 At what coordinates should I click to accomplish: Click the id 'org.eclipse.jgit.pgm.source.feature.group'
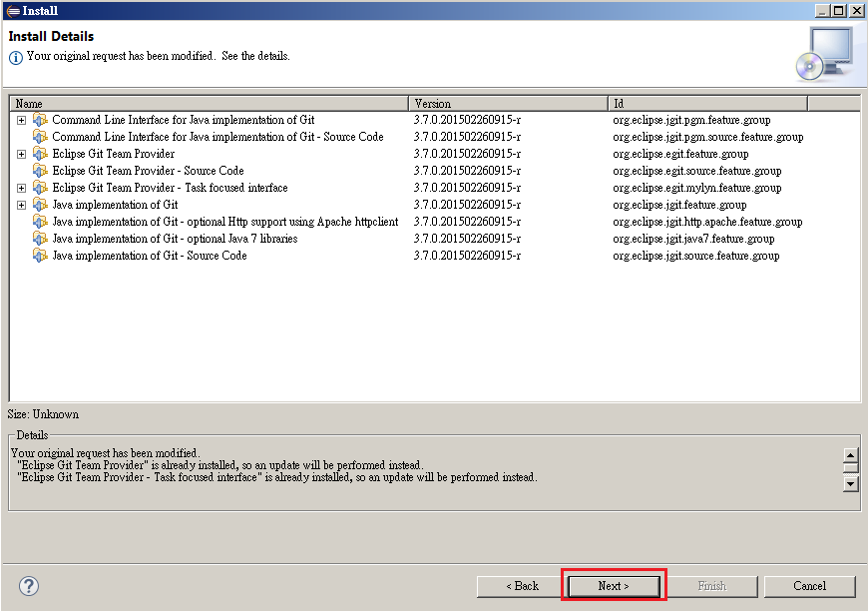(x=708, y=137)
